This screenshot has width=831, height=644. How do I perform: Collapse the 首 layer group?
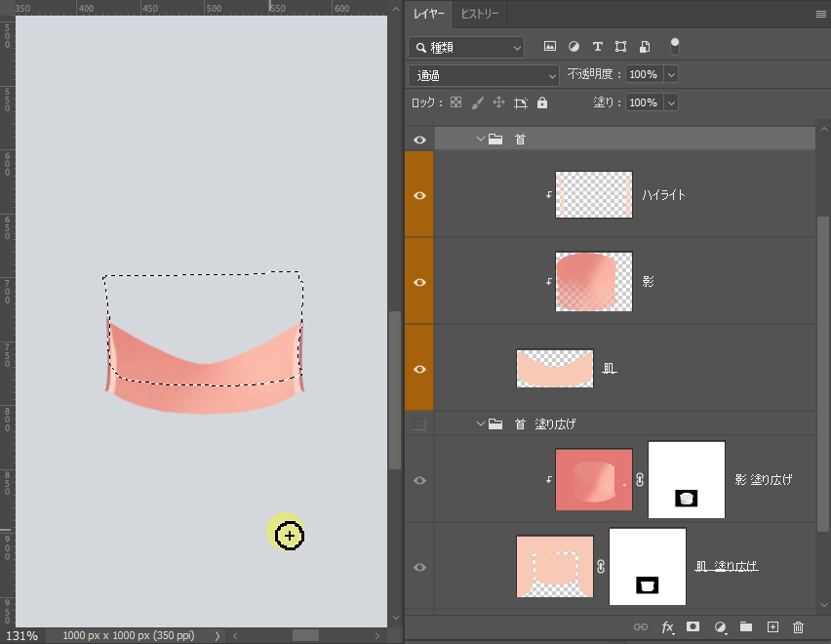click(x=480, y=140)
